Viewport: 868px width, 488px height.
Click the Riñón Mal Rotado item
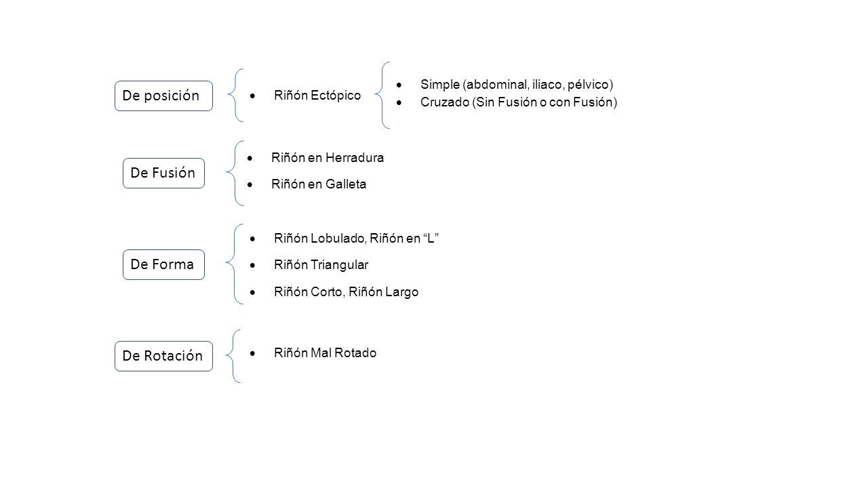pyautogui.click(x=325, y=353)
